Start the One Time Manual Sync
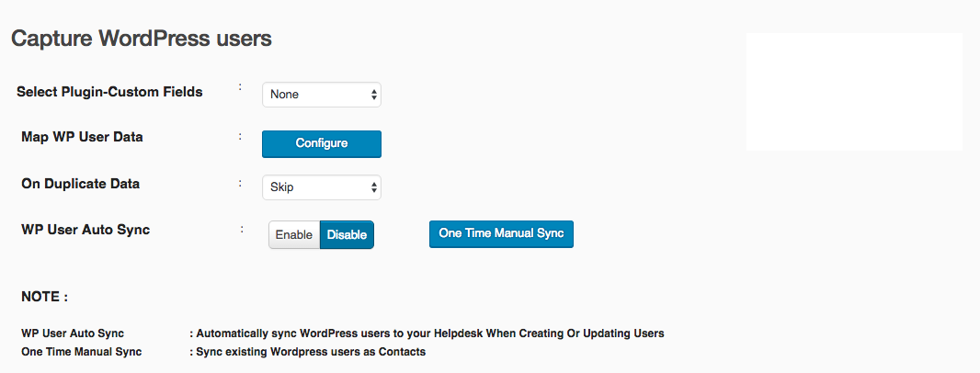Image resolution: width=980 pixels, height=373 pixels. [501, 233]
